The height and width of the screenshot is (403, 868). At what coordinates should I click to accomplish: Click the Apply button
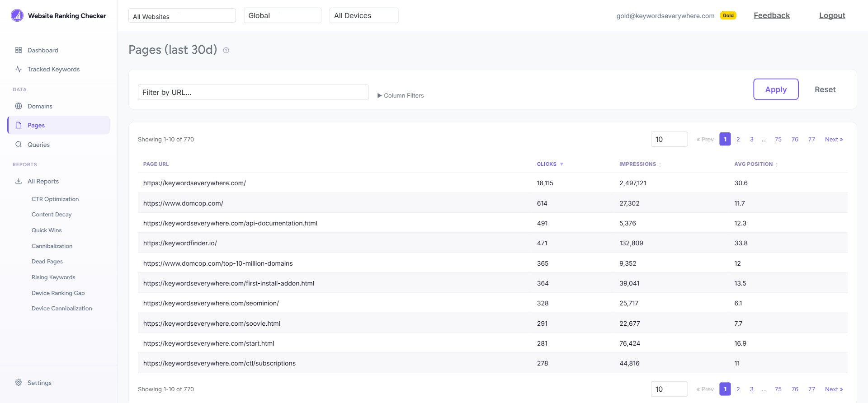(776, 89)
